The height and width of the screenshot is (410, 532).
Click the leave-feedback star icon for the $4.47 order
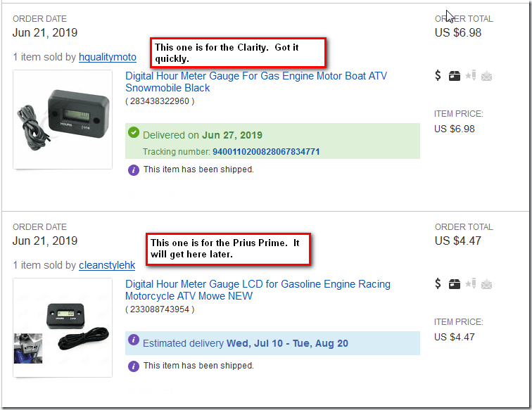click(x=471, y=284)
